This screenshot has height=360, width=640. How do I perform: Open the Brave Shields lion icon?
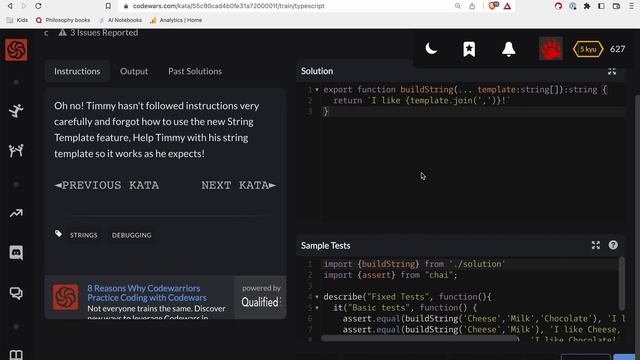coord(493,6)
